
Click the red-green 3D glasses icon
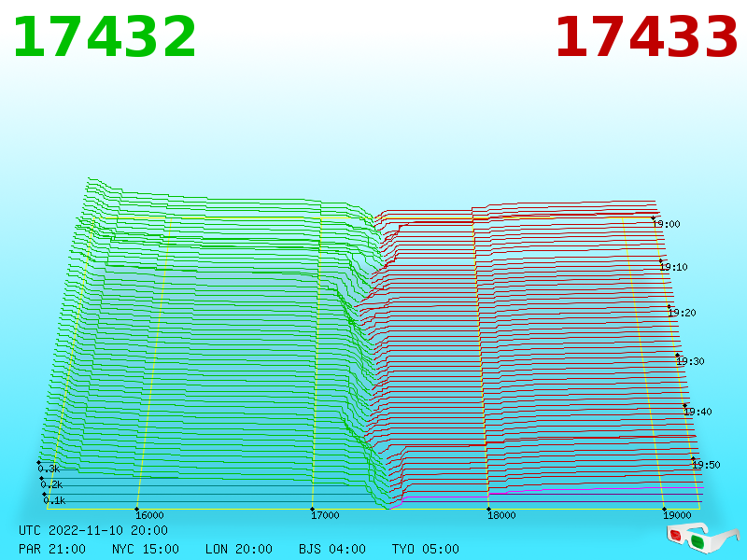click(703, 539)
